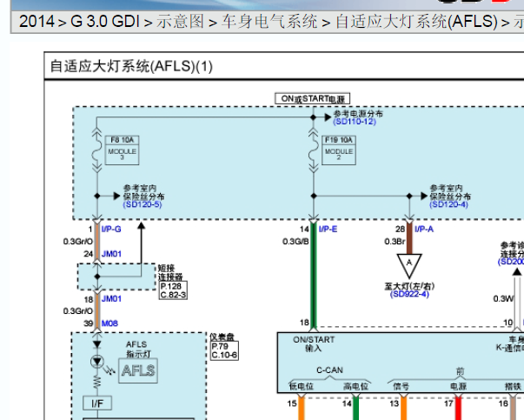Click pin number 17 below 电源
Screen dimensions: 524x420
point(448,403)
